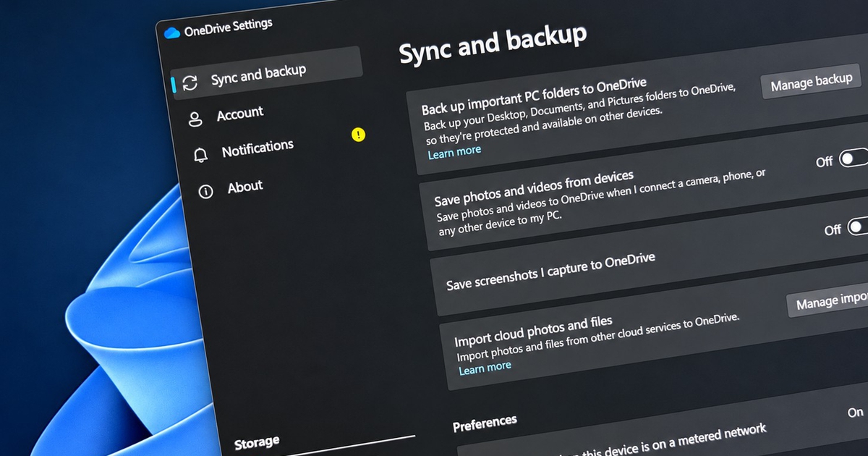Go to the Account section

click(x=240, y=113)
